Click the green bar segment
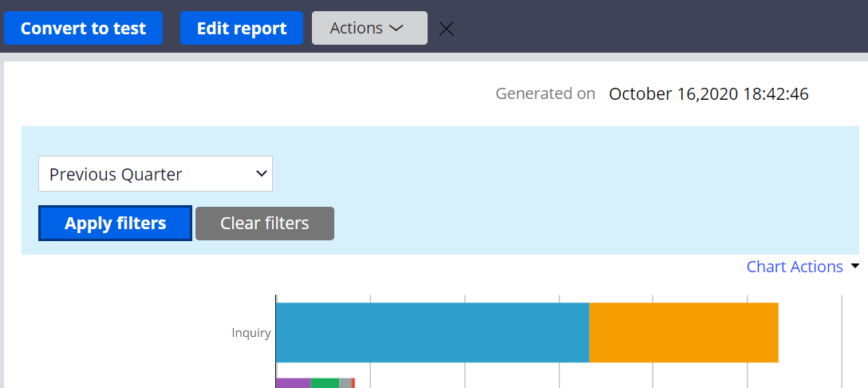 pos(325,383)
